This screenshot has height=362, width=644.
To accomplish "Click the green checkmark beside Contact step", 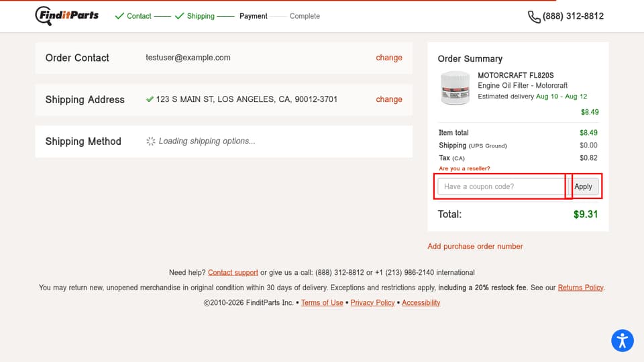I will (119, 16).
